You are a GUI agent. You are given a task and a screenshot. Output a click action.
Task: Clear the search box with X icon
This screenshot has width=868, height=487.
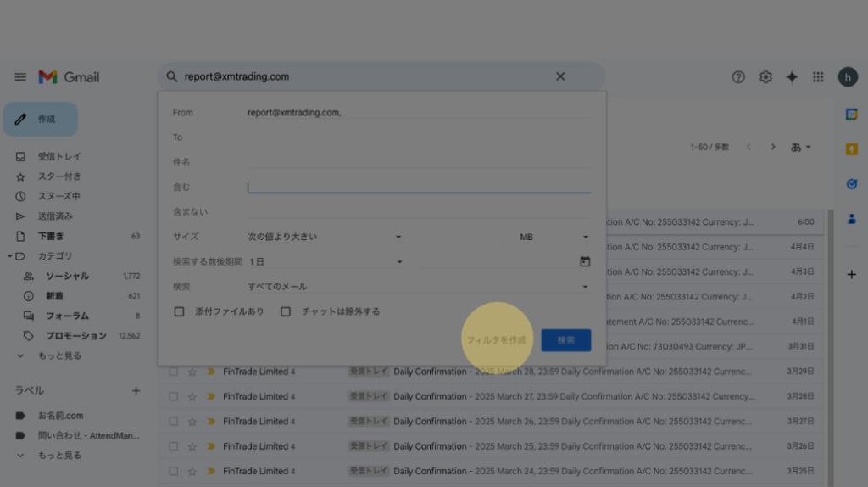(560, 76)
